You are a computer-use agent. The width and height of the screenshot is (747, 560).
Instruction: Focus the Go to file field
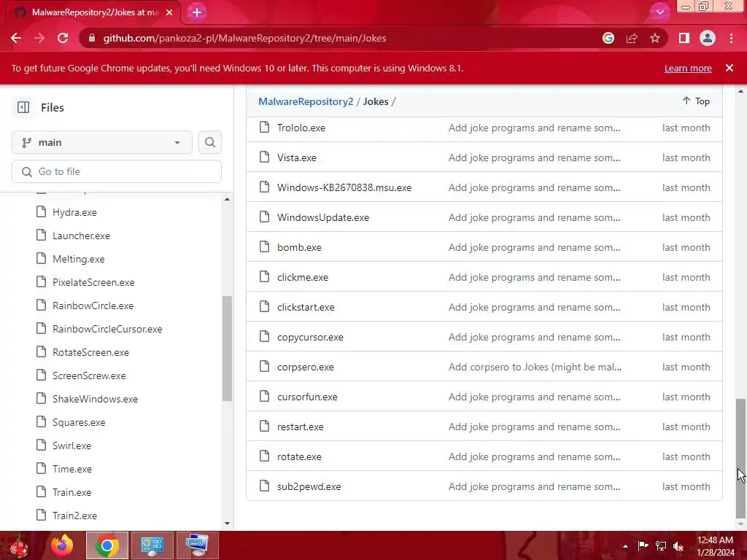coord(117,171)
